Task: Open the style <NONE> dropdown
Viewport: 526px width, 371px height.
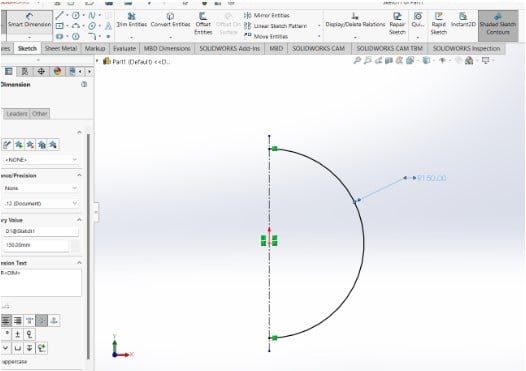Action: coord(41,160)
